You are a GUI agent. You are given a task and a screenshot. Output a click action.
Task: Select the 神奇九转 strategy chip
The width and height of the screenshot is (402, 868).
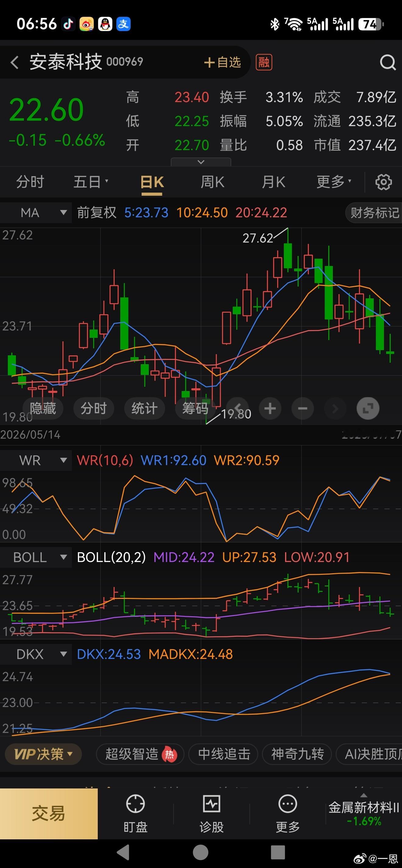(x=297, y=754)
